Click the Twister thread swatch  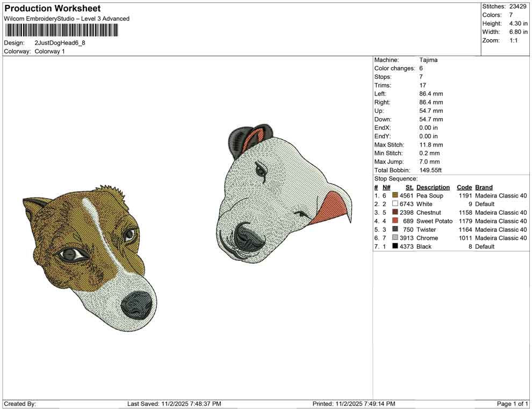[394, 229]
